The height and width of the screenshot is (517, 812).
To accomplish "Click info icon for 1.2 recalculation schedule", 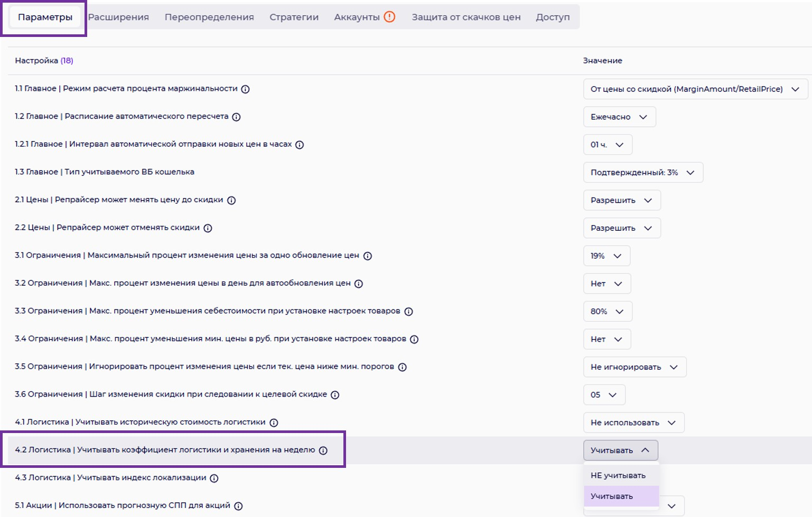I will tap(236, 117).
